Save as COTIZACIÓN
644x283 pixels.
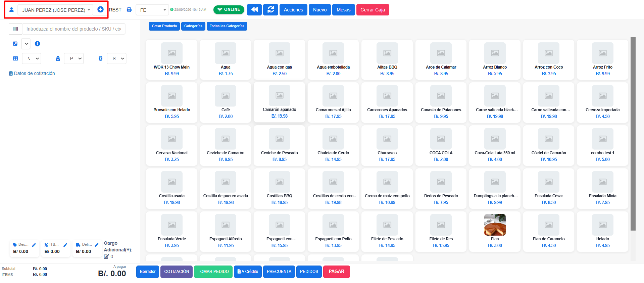[x=177, y=272]
